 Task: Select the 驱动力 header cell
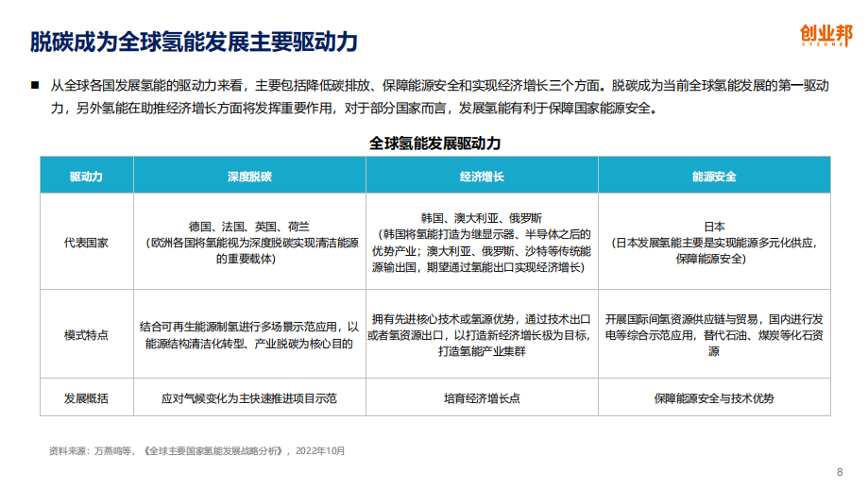[x=86, y=176]
